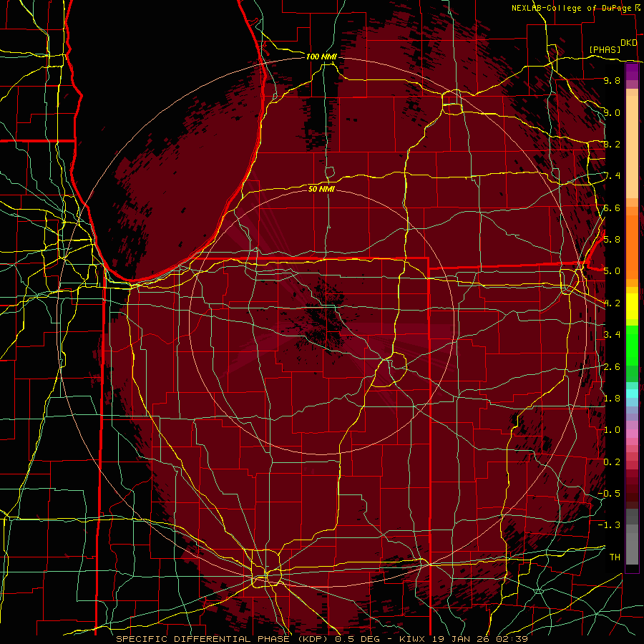Viewport: 644px width, 644px height.
Task: Click the 5.8 scale value
Action: 612,240
